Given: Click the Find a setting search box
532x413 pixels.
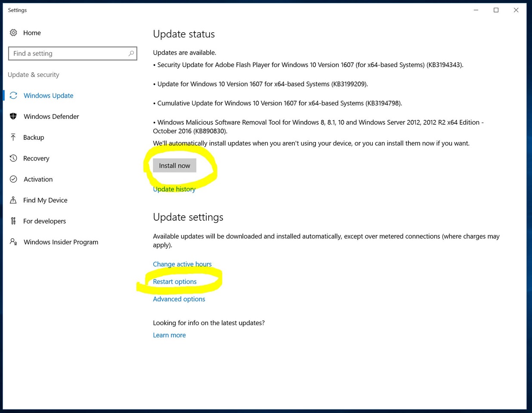Looking at the screenshot, I should coord(72,53).
